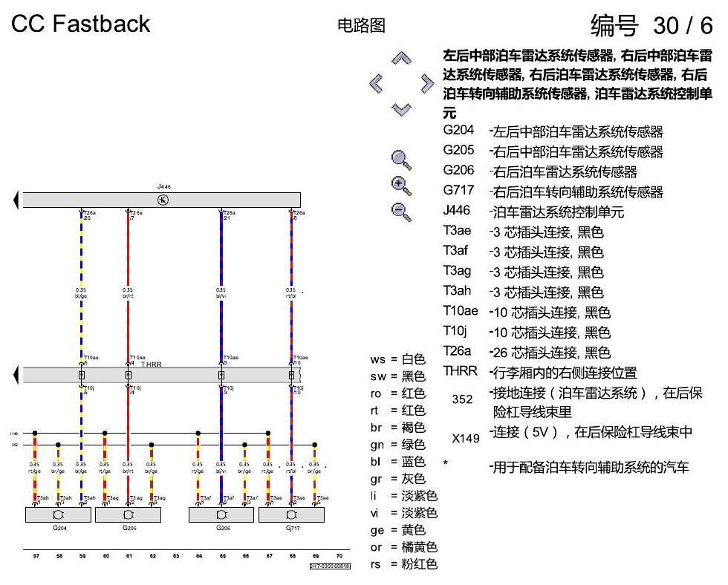Select the G205 sensor box
The image size is (728, 585).
128,514
